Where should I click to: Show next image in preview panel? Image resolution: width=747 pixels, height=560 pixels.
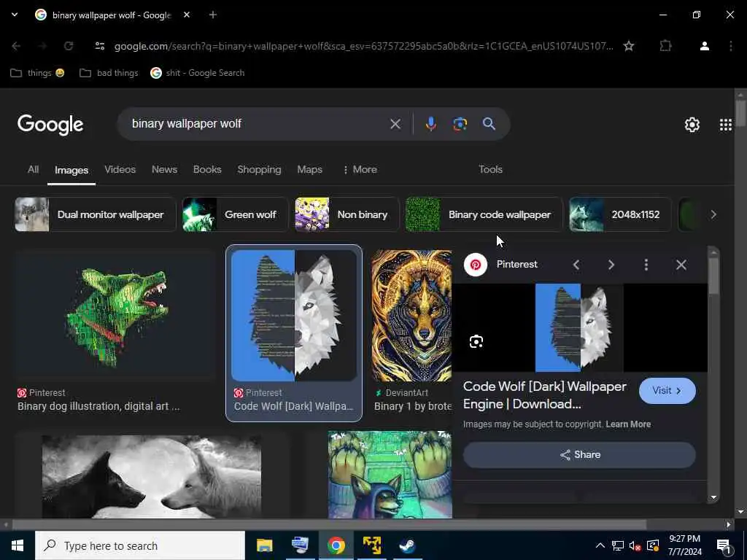pos(611,265)
